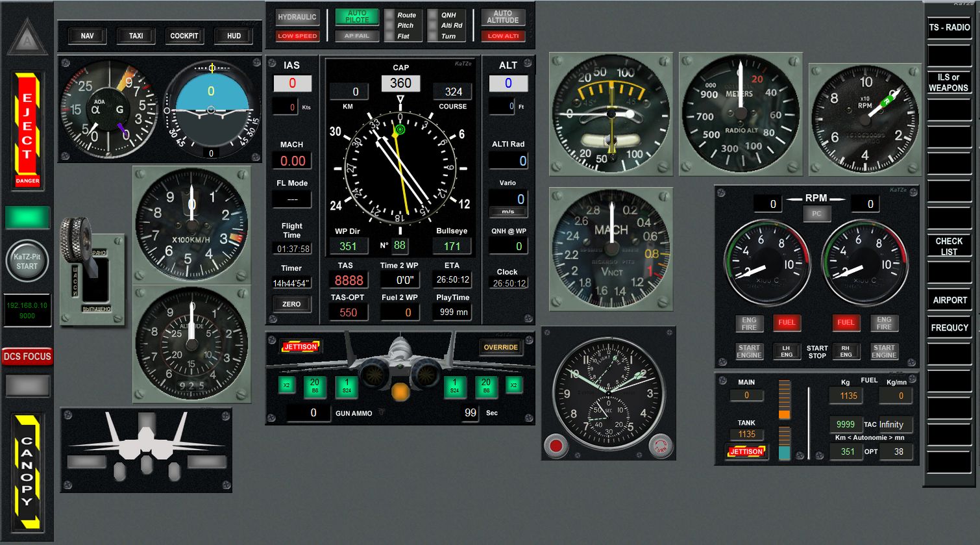This screenshot has width=980, height=545.
Task: Click the yellow CANOPY handle
Action: (27, 471)
